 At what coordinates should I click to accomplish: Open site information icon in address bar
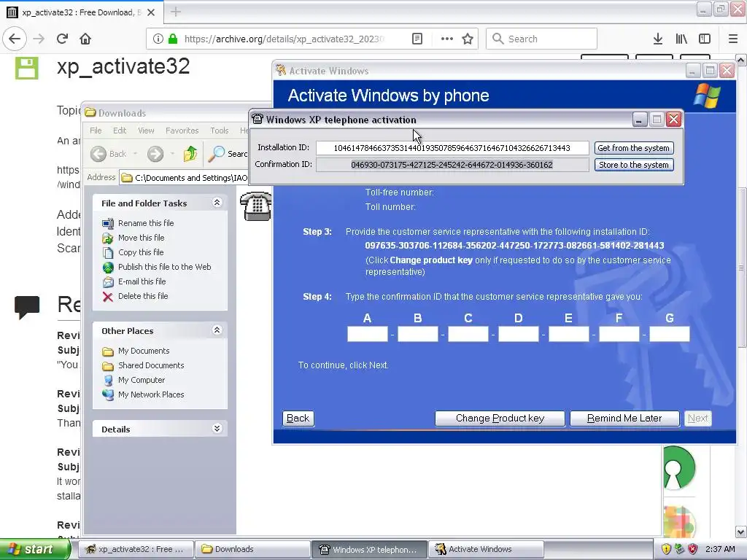[158, 39]
